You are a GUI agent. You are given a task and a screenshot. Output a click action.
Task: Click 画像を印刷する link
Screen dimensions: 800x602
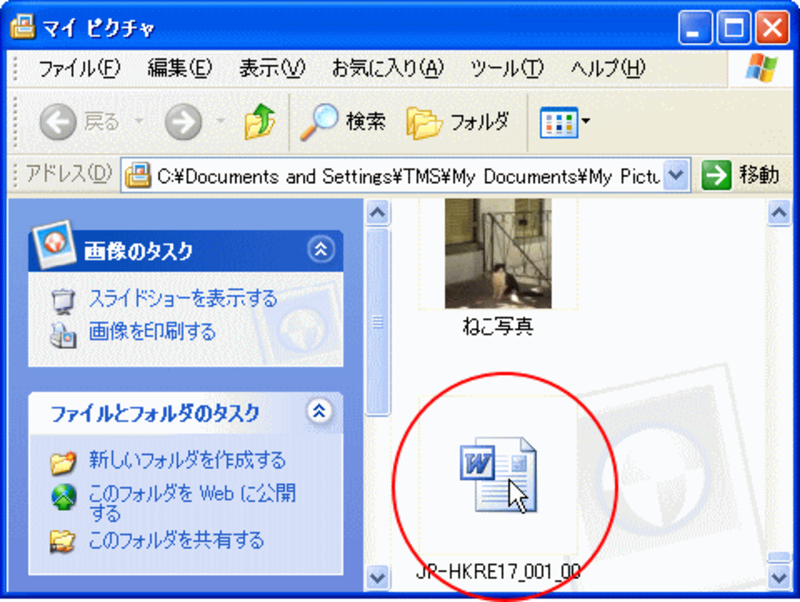153,332
